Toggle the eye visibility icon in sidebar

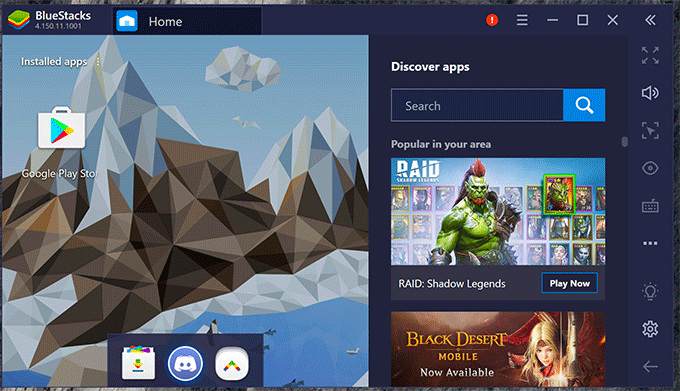pyautogui.click(x=650, y=168)
